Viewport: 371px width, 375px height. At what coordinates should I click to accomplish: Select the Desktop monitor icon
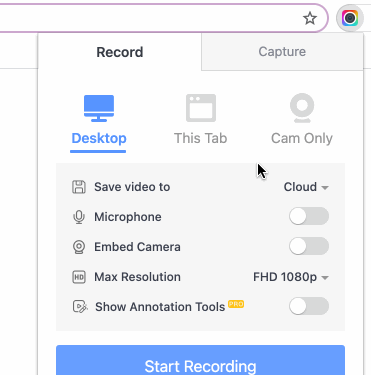pos(99,108)
